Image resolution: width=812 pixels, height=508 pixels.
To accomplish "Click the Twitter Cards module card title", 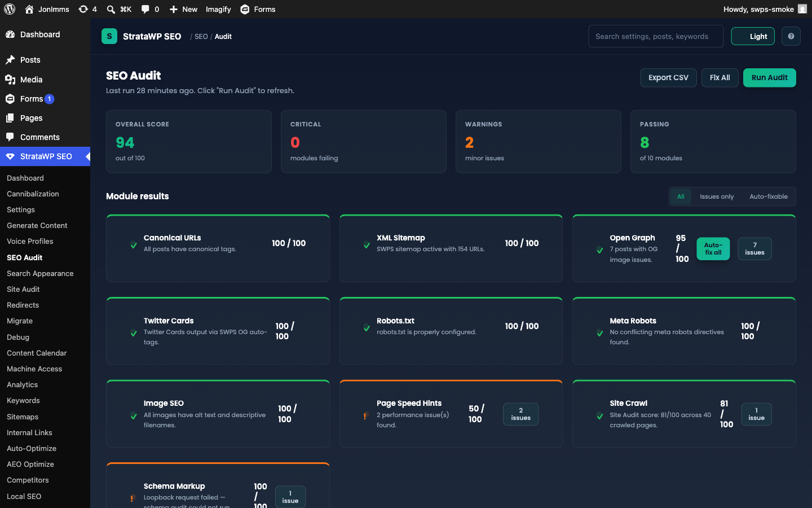I will pos(169,321).
